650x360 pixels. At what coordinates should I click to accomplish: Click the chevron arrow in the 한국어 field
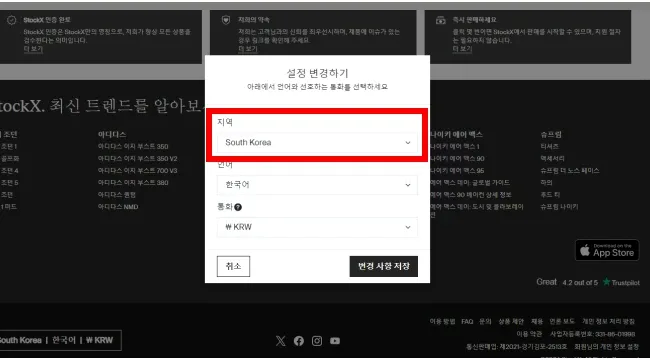pyautogui.click(x=408, y=185)
